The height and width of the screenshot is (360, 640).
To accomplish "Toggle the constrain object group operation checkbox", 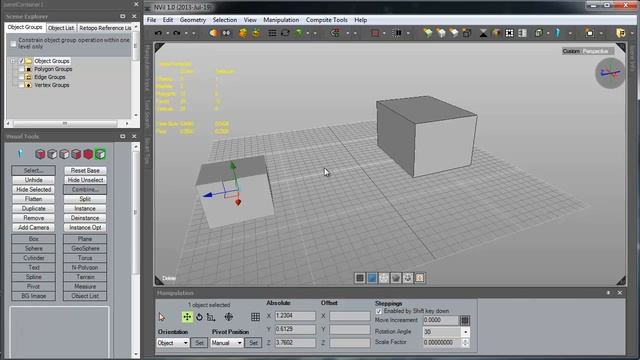I will [13, 43].
